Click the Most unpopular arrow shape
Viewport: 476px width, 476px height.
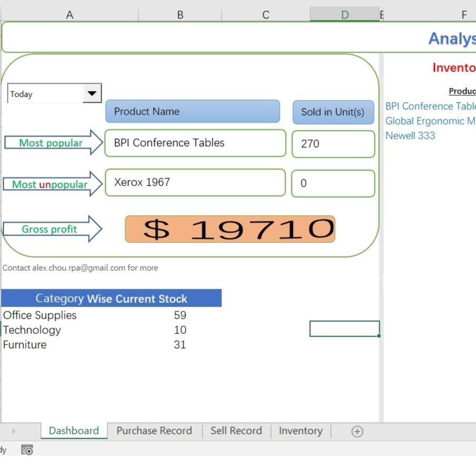(53, 184)
